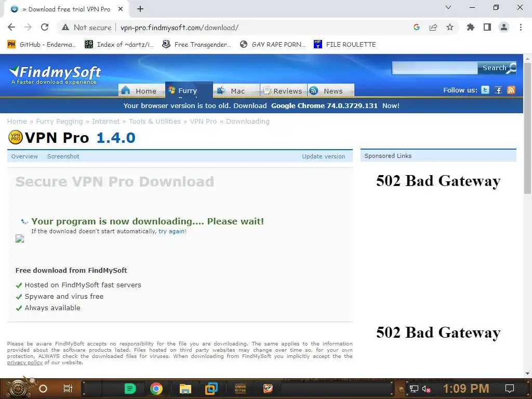This screenshot has height=399, width=532.
Task: Open the FindMySoft RSS feed icon
Action: pyautogui.click(x=511, y=90)
